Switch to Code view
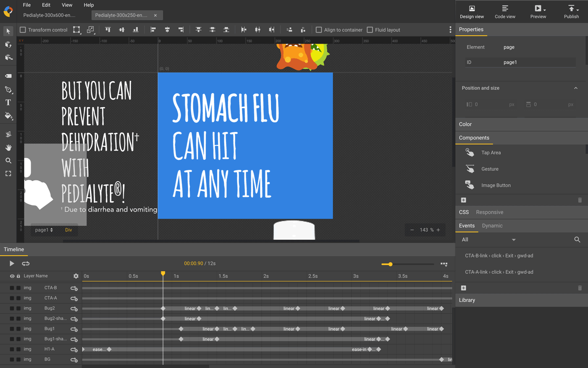 tap(505, 12)
